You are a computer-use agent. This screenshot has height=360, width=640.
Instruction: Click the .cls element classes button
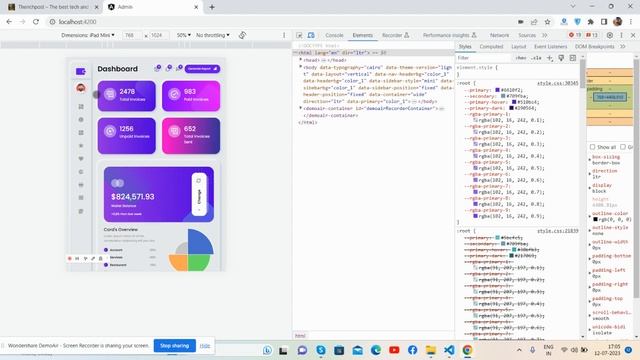coord(536,58)
